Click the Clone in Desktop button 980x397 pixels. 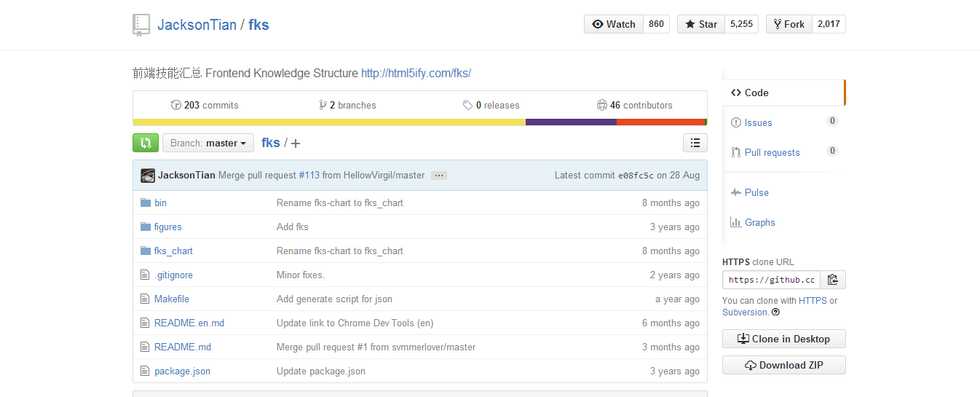tap(783, 339)
